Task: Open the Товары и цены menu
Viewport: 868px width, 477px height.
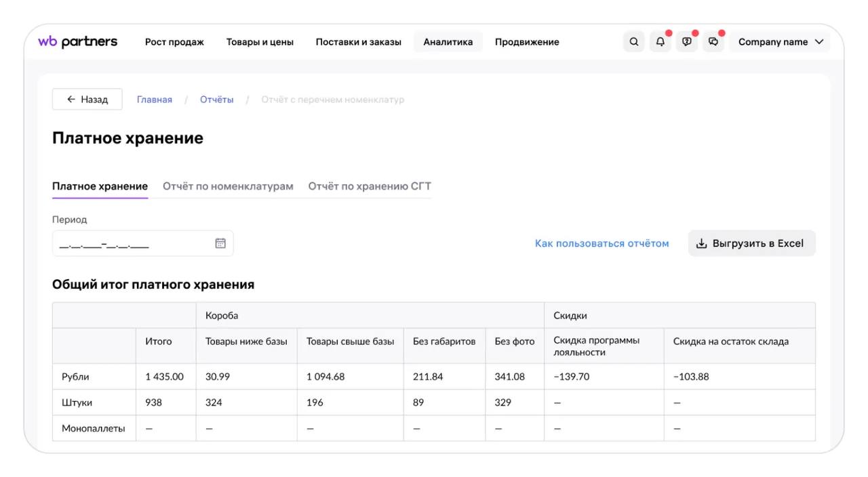Action: [260, 42]
